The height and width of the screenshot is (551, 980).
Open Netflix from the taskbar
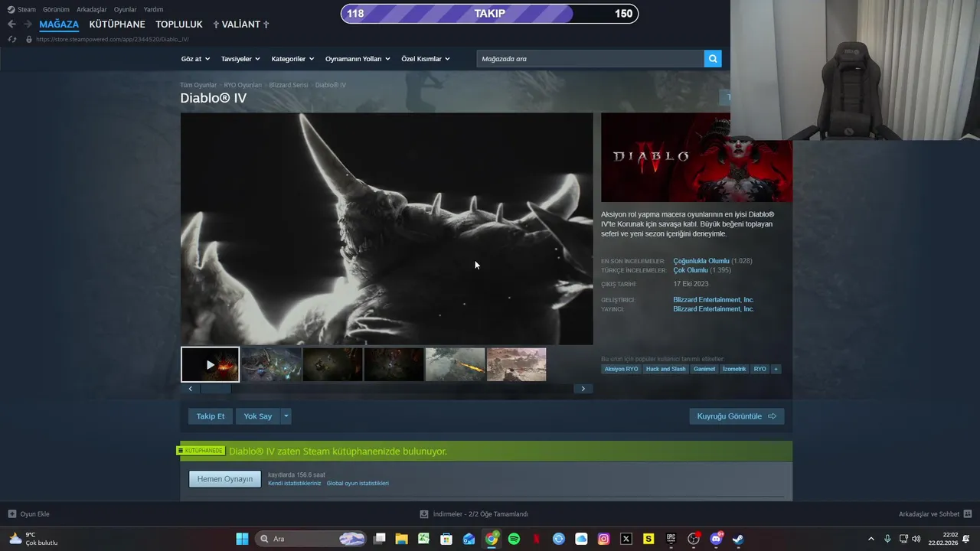click(537, 539)
